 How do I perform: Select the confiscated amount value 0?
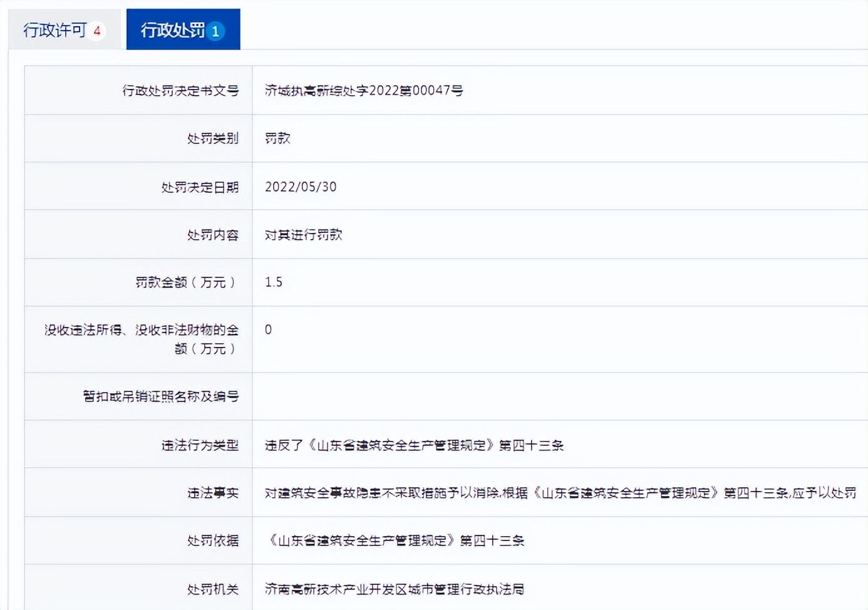click(268, 329)
